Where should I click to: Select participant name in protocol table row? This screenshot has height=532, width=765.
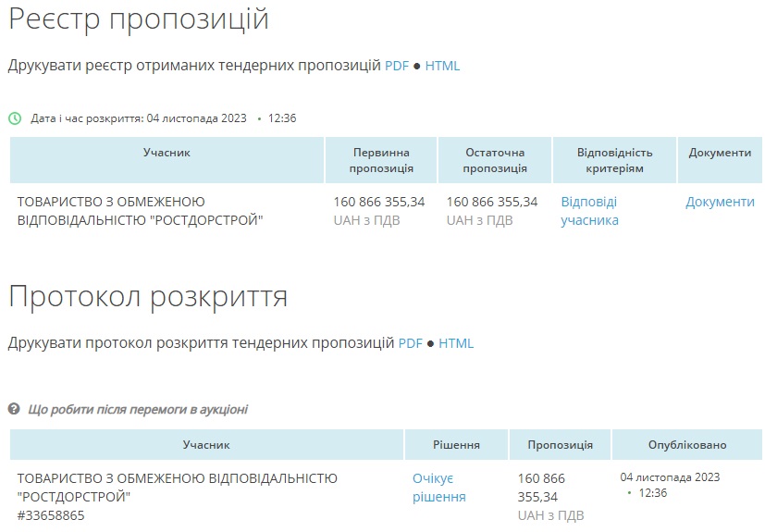tap(177, 488)
